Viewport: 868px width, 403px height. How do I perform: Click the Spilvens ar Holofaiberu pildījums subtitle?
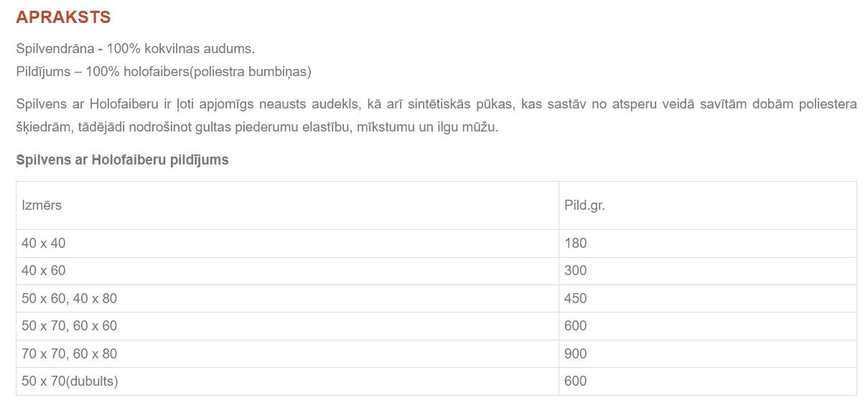click(122, 160)
